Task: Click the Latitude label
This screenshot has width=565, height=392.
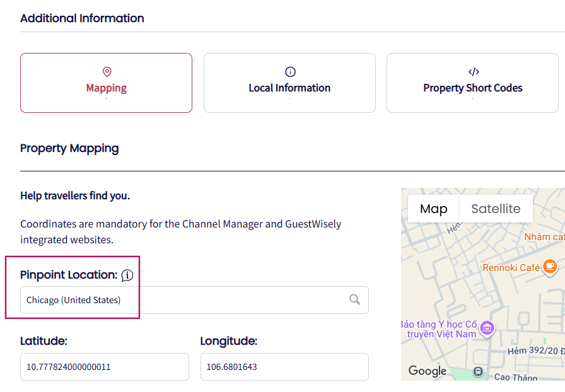Action: coord(44,341)
